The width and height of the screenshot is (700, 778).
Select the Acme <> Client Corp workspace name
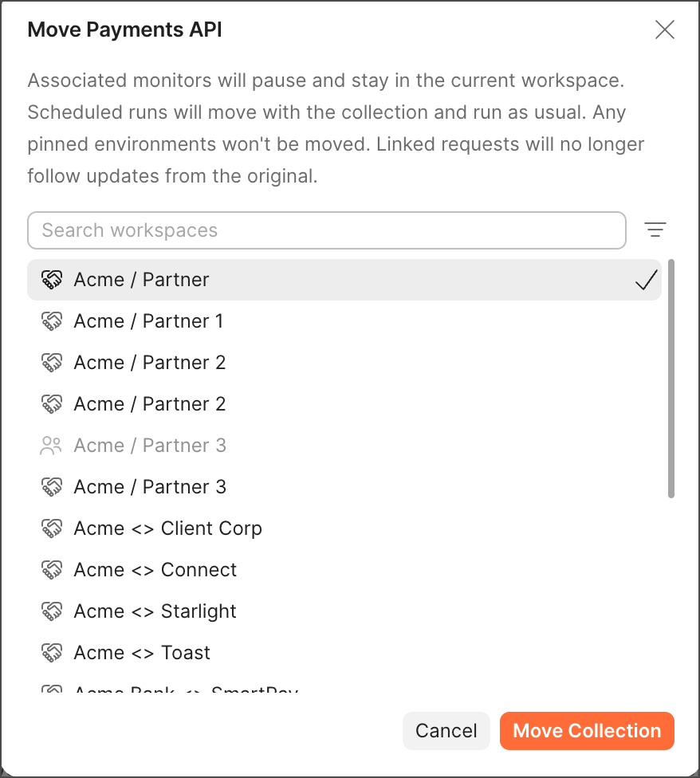(167, 528)
